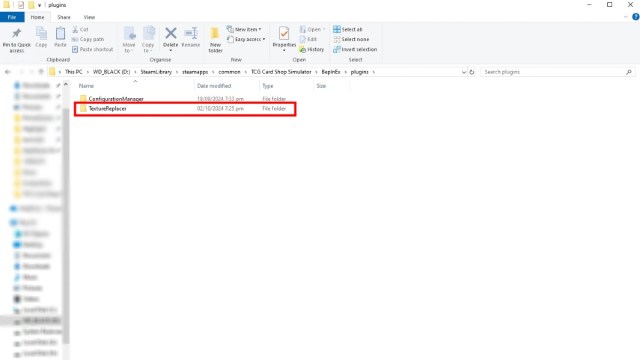Screen dimensions: 640x360
Task: Open the File menu tab
Action: tap(12, 17)
